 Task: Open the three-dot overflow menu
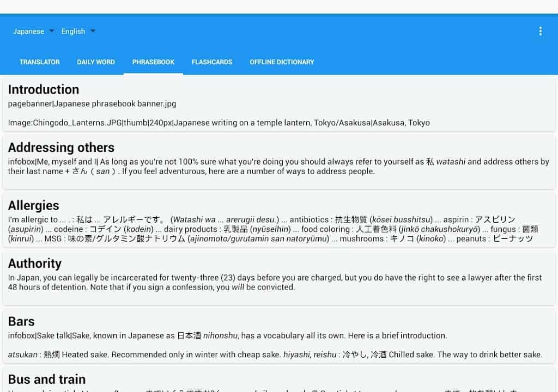click(540, 31)
